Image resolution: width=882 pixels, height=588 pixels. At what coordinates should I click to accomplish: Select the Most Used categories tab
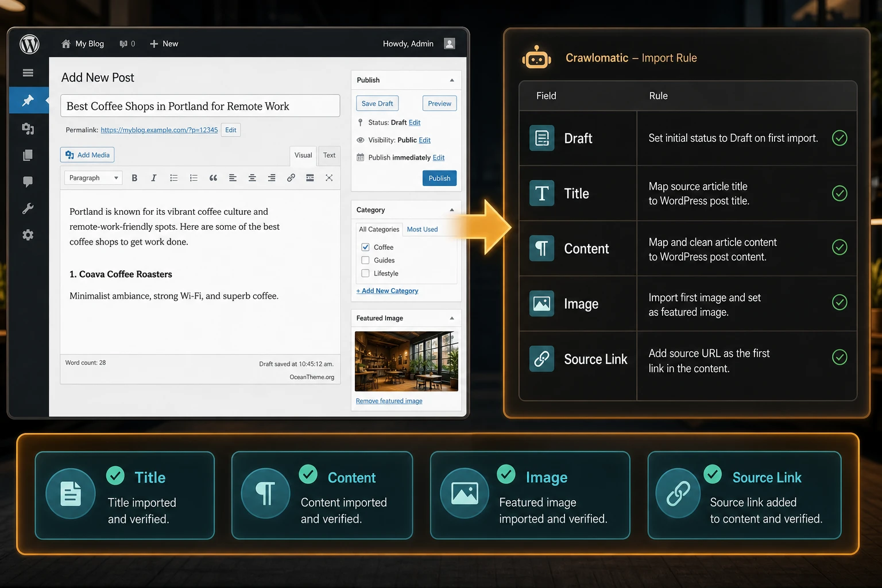(422, 229)
